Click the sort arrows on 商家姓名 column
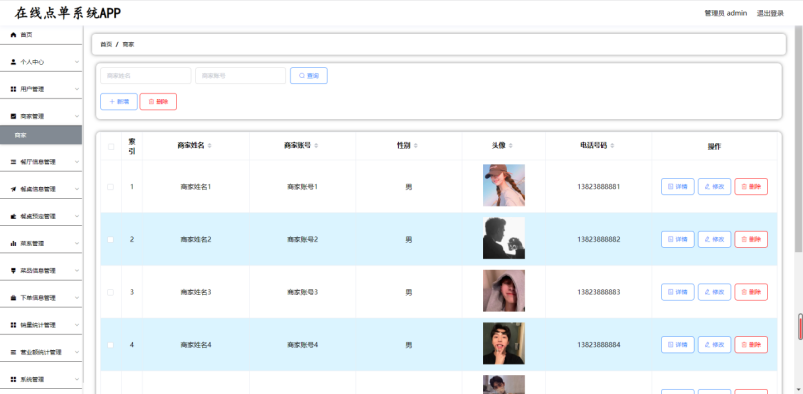The height and width of the screenshot is (394, 803). [x=209, y=146]
